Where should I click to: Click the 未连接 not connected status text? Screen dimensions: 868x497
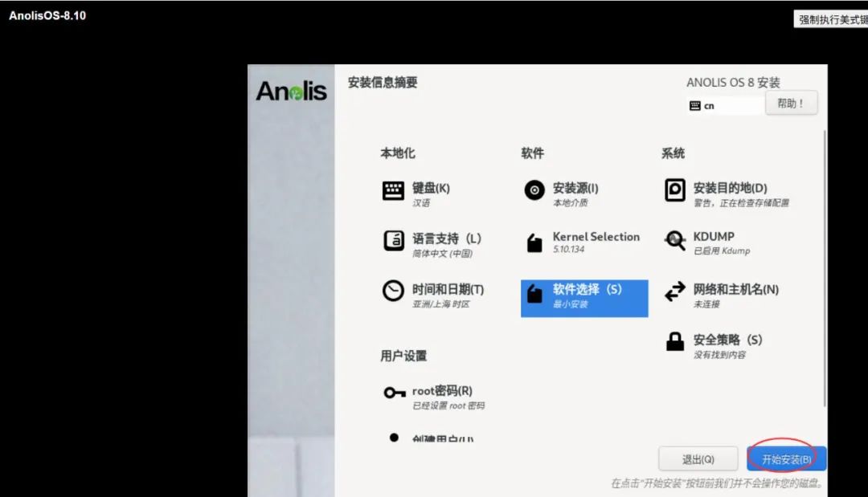tap(706, 304)
